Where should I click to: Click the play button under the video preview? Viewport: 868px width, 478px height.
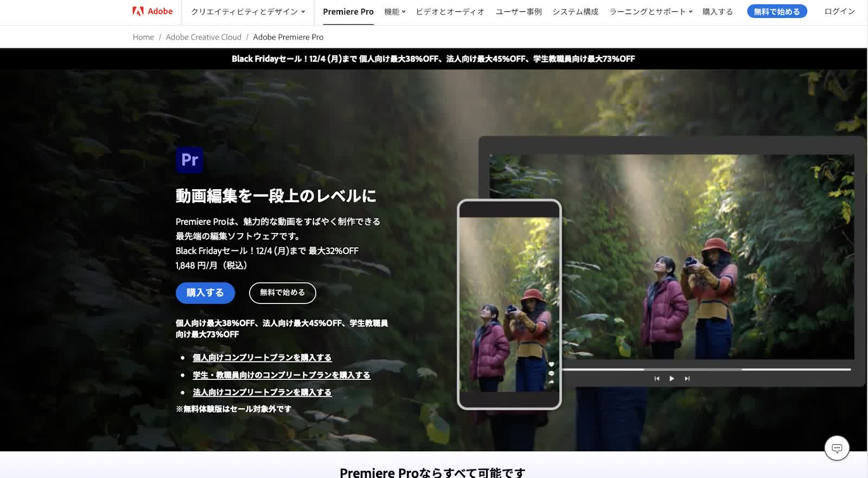pos(672,378)
